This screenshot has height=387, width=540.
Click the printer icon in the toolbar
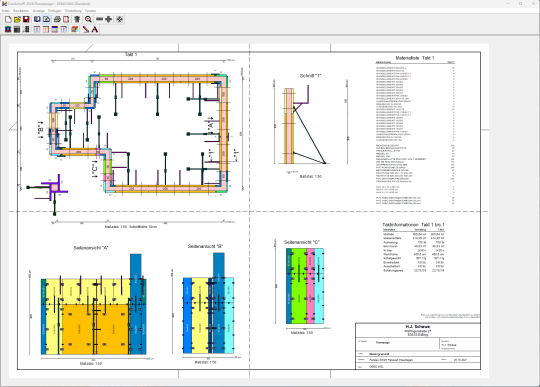(x=57, y=19)
